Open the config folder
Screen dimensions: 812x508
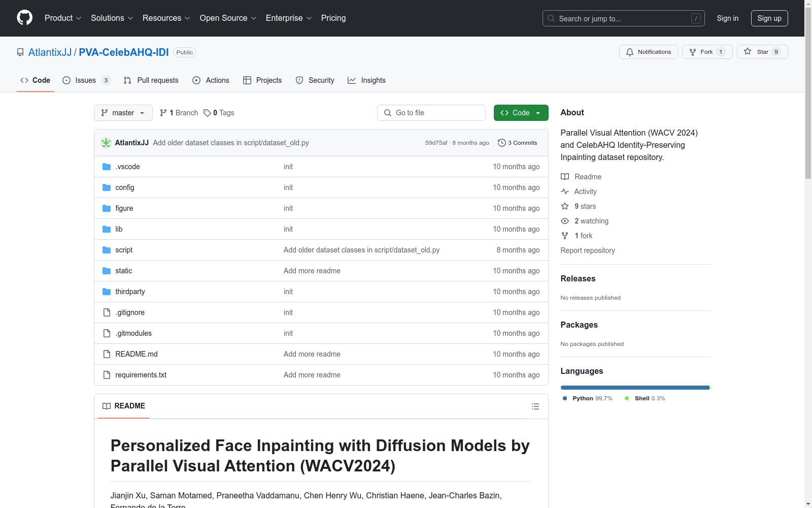point(125,187)
